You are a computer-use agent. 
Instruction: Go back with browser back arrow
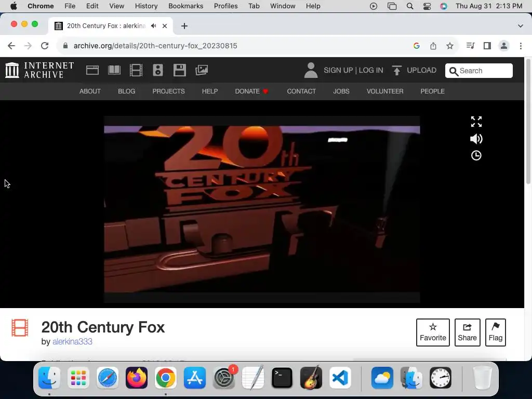[11, 46]
